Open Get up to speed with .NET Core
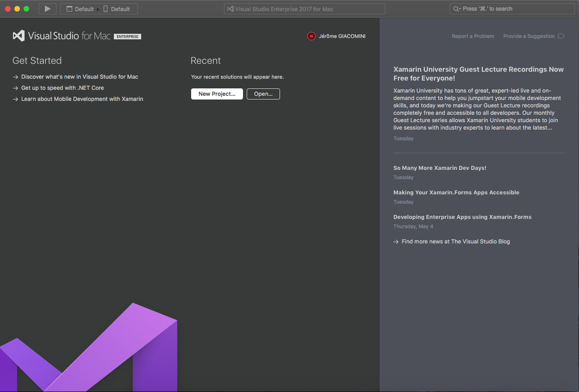This screenshot has width=579, height=392. [62, 88]
